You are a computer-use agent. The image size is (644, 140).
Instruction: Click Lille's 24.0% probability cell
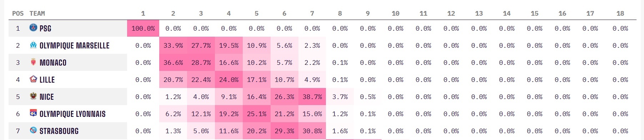(229, 79)
